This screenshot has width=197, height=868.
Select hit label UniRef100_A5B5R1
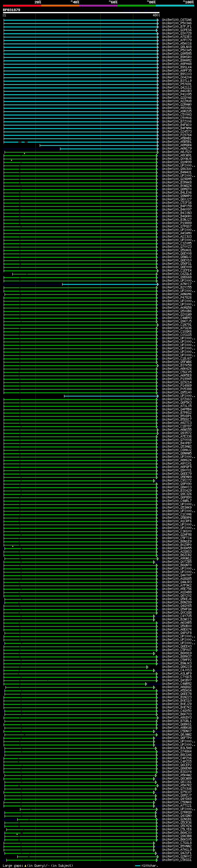pyautogui.click(x=177, y=142)
